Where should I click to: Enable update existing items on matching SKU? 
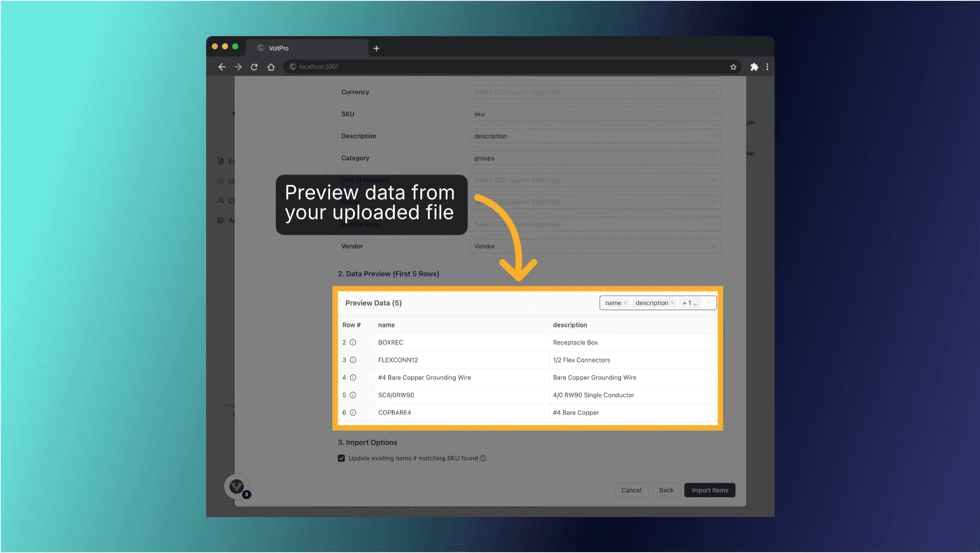tap(341, 458)
